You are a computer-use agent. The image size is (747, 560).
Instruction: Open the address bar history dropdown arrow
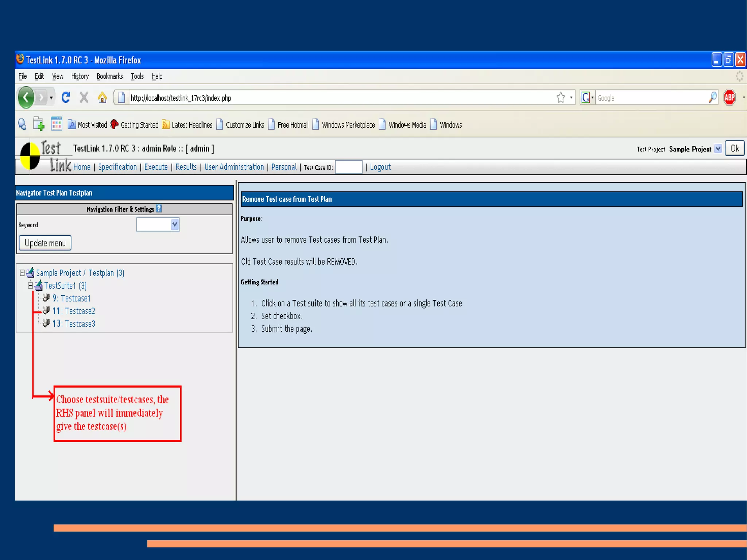(571, 97)
